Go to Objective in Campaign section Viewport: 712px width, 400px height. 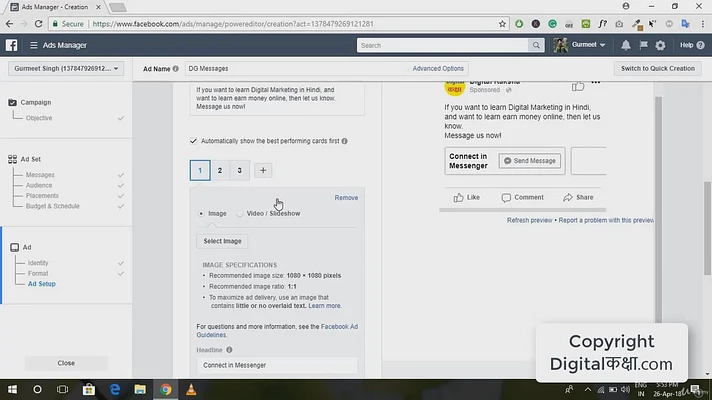(39, 118)
